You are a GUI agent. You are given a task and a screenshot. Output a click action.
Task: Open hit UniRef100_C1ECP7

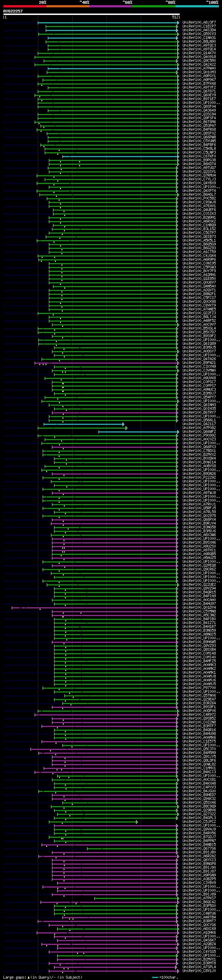pyautogui.click(x=199, y=26)
